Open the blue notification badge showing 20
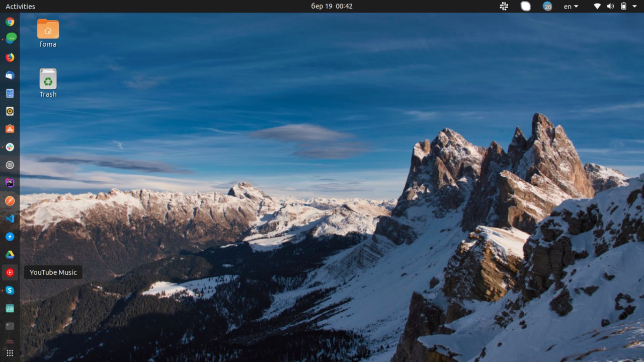The width and height of the screenshot is (644, 362). click(x=547, y=6)
